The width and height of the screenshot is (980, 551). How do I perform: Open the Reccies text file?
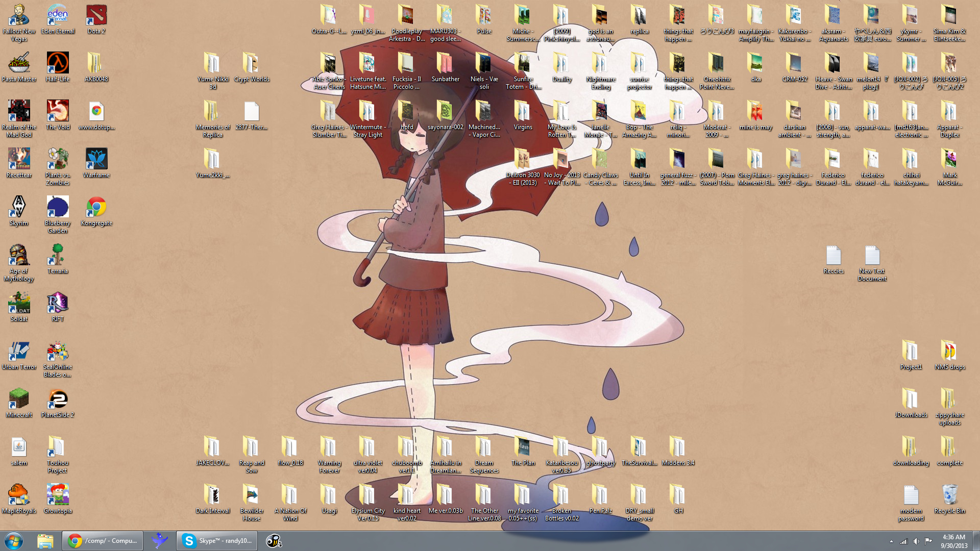[x=834, y=259]
